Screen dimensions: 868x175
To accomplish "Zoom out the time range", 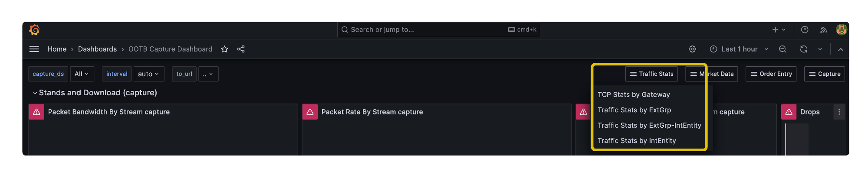I will (783, 49).
